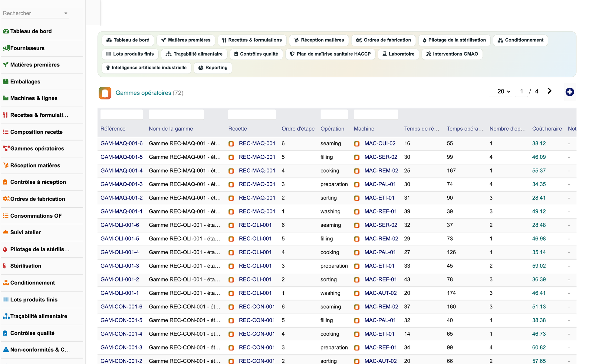The image size is (589, 364).
Task: Open Plan de maîtrise sanitaire HACCP tab
Action: (330, 54)
